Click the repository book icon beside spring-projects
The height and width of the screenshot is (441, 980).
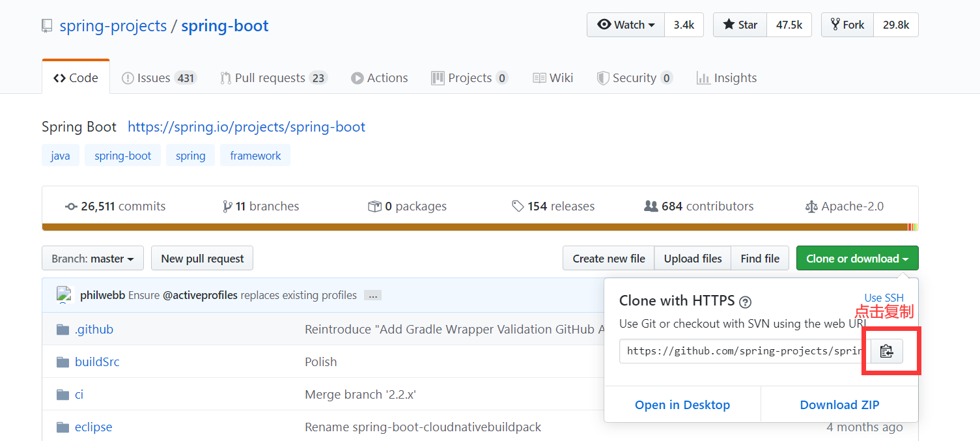click(47, 26)
